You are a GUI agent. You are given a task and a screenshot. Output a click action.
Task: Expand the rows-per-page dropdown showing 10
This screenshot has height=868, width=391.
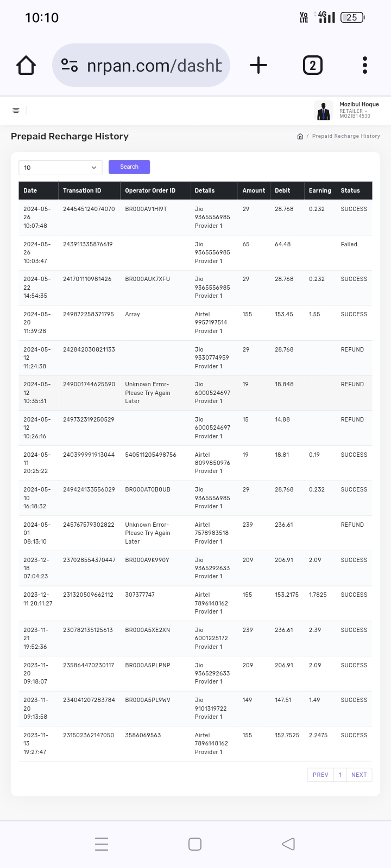60,168
